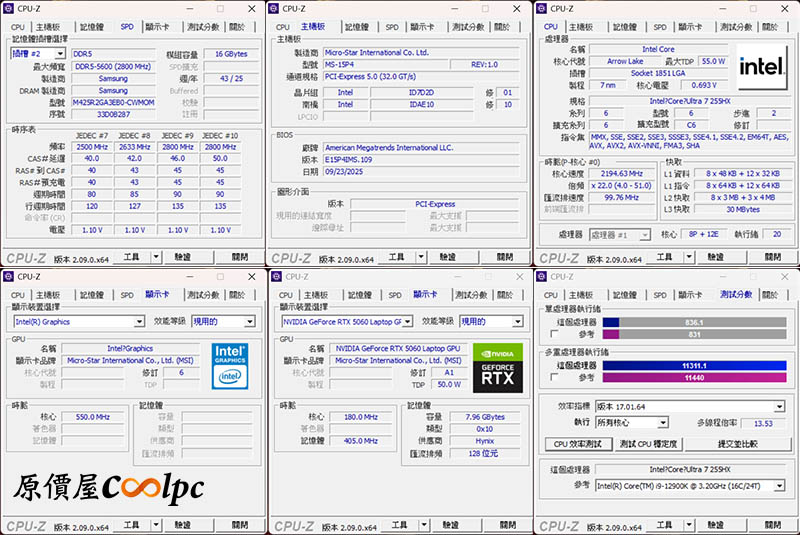Click the blue multi-thread 11311.1 score bar
Screen dimensions: 800x535
[693, 366]
